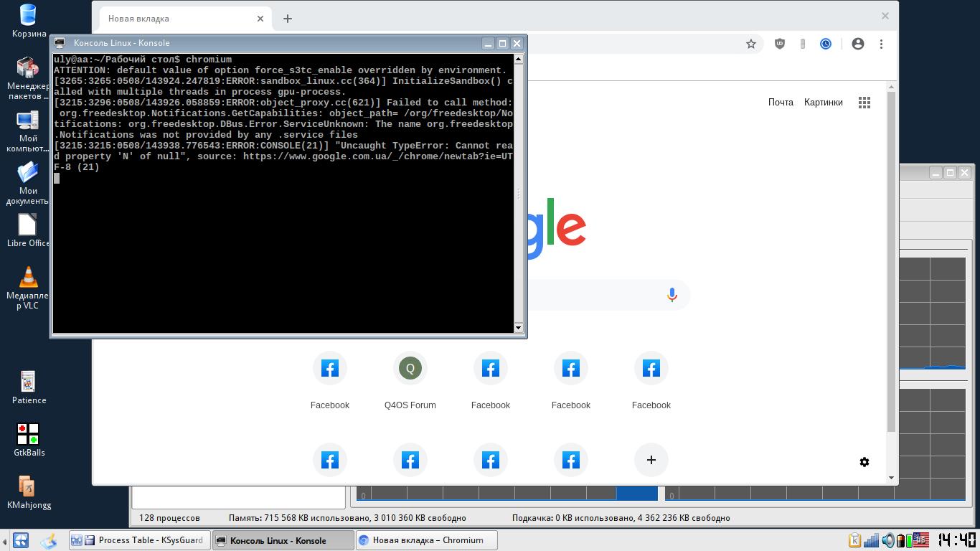Switch keyboard layout via US flag
980x551 pixels.
tap(920, 540)
